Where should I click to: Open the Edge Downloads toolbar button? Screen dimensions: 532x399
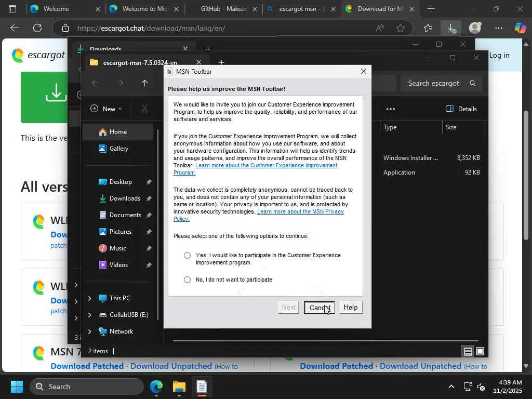click(x=451, y=28)
